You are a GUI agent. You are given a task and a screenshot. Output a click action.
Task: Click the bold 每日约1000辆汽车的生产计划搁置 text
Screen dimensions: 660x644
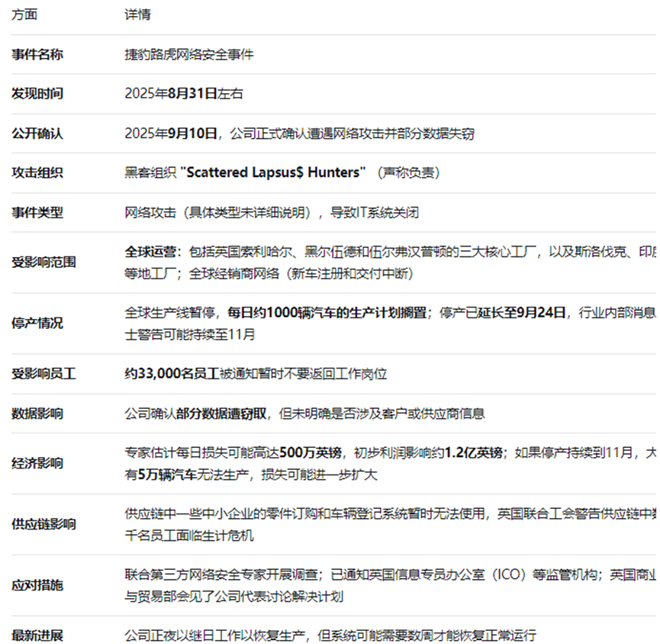point(327,312)
